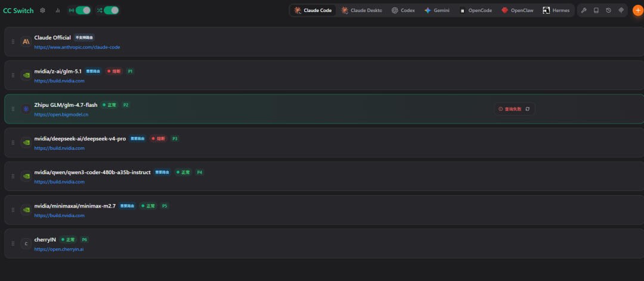Open the history clock icon
Image resolution: width=644 pixels, height=281 pixels.
609,10
